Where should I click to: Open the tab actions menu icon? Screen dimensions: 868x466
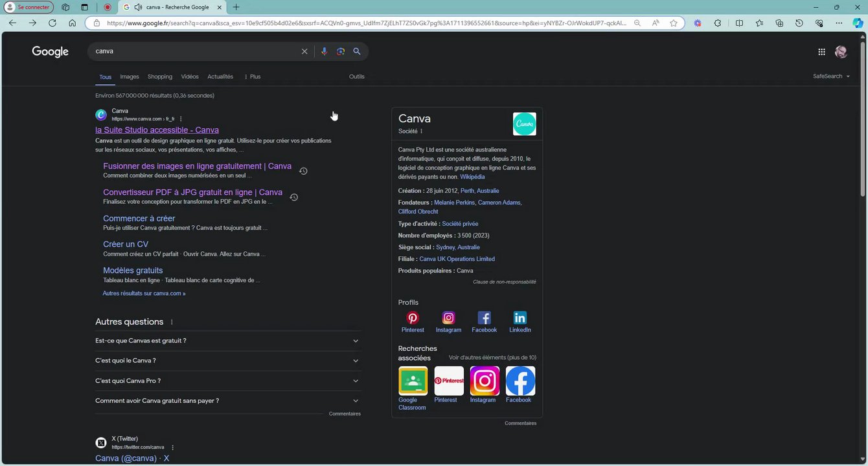click(x=84, y=7)
